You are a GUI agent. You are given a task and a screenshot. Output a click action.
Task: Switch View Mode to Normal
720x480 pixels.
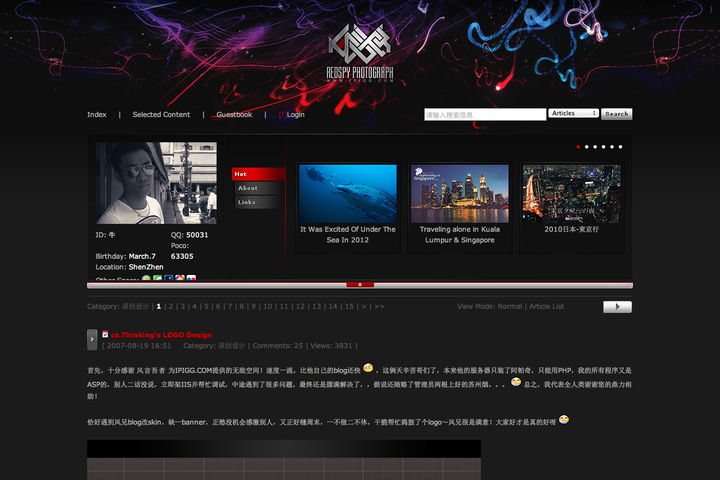(x=510, y=306)
